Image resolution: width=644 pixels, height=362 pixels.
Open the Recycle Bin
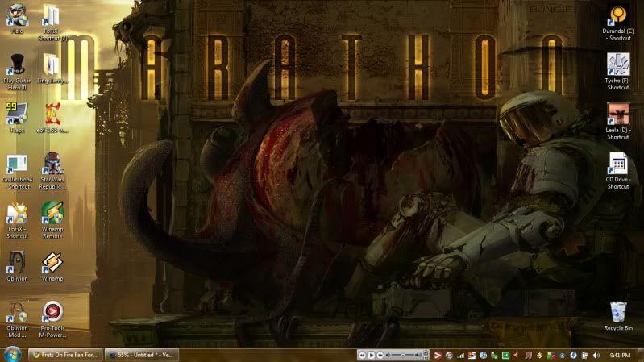point(617,316)
